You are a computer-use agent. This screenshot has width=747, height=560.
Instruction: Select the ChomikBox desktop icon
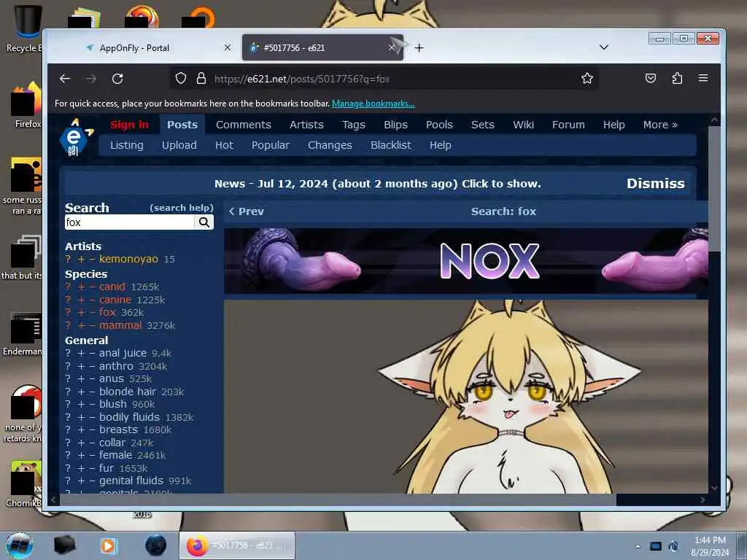[24, 484]
